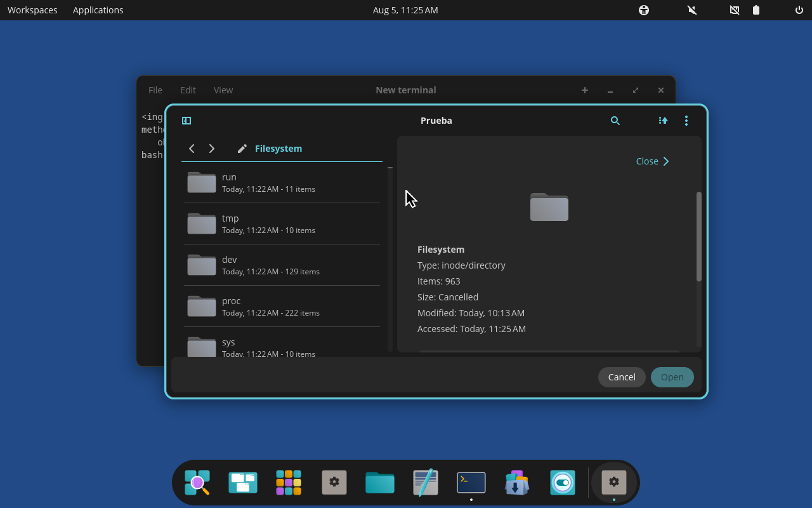Image resolution: width=812 pixels, height=508 pixels.
Task: Open Applications menu in top bar
Action: point(98,10)
